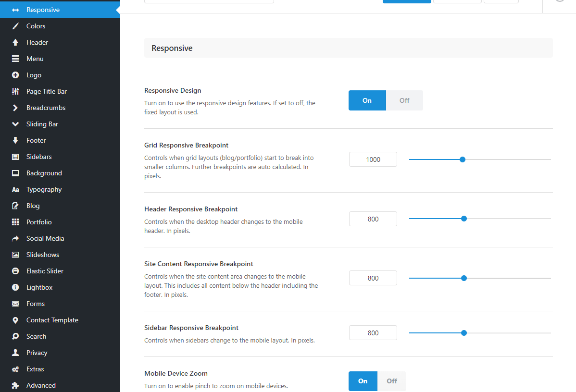Expand the Breadcrumbs section chevron
Screen dimensions: 576x392
point(15,108)
